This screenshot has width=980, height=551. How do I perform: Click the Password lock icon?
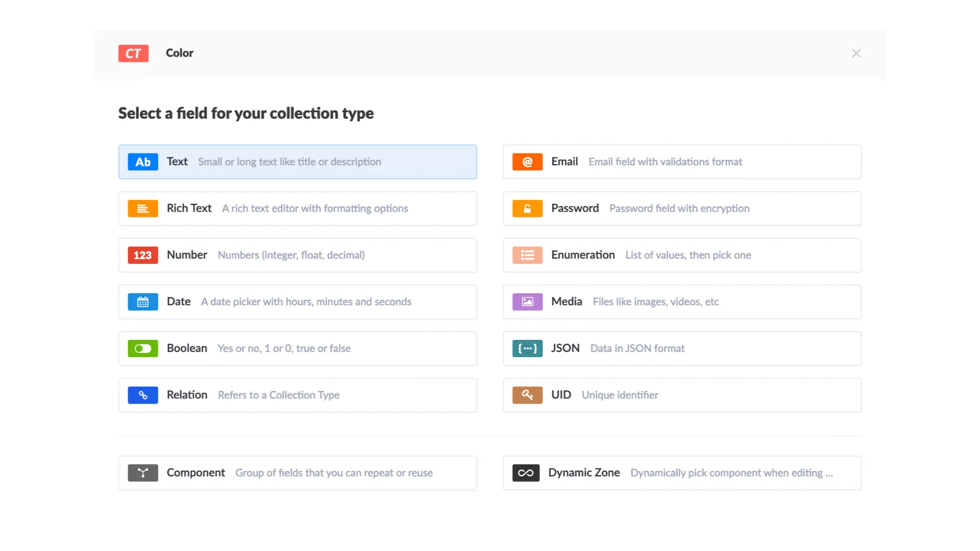[x=527, y=209]
